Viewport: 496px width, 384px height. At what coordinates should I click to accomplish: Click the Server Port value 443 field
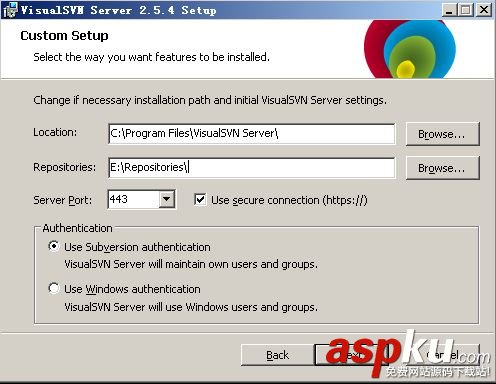coord(133,199)
